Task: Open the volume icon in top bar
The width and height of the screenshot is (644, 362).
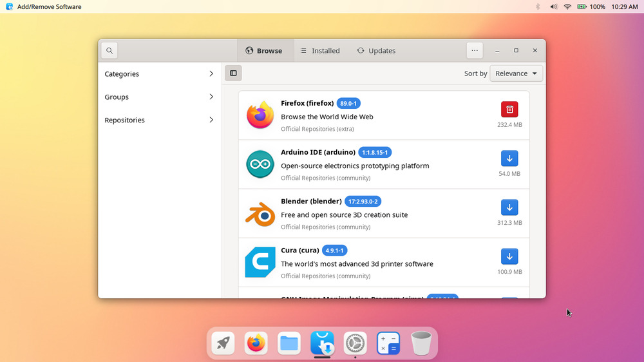Action: pos(554,6)
